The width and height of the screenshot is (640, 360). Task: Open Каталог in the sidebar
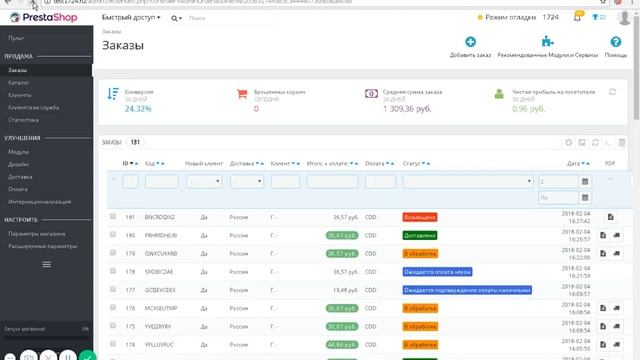coord(18,82)
